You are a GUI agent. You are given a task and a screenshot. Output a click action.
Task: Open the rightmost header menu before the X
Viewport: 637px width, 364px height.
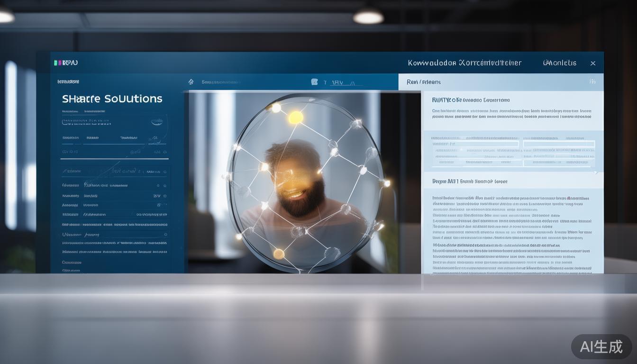560,63
